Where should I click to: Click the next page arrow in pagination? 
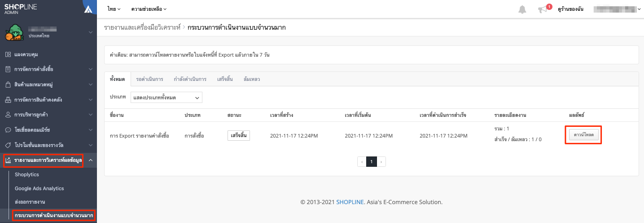point(381,161)
